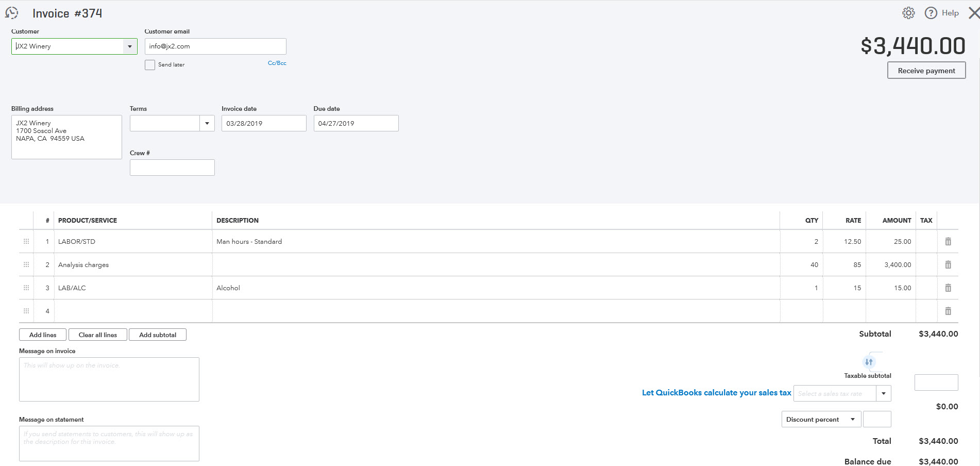Expand the Customer dropdown arrow
This screenshot has height=466, width=980.
[x=130, y=46]
